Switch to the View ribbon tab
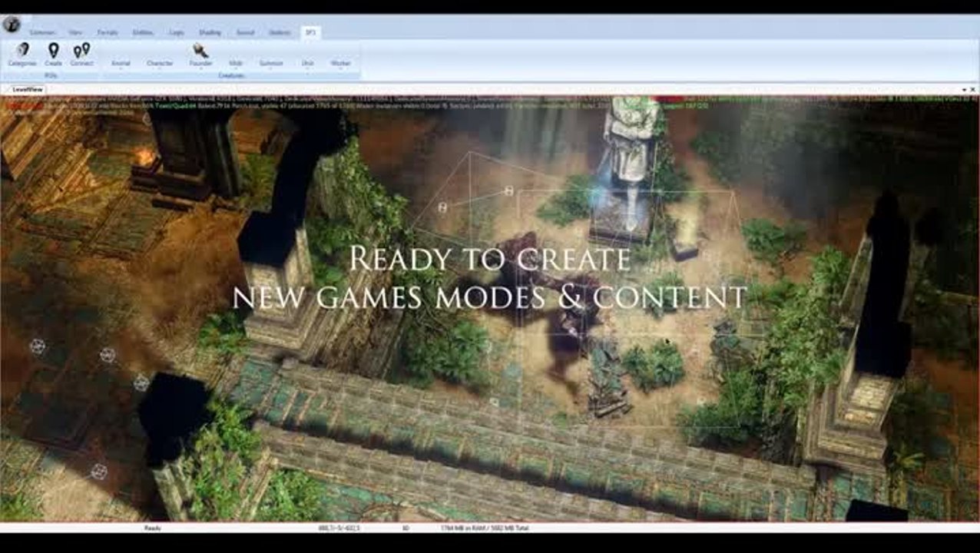980x553 pixels. point(75,33)
